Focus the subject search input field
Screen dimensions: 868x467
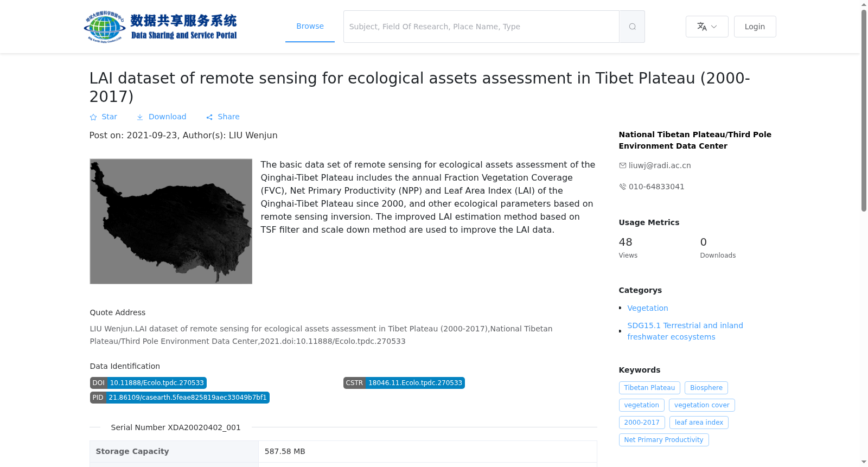point(481,27)
